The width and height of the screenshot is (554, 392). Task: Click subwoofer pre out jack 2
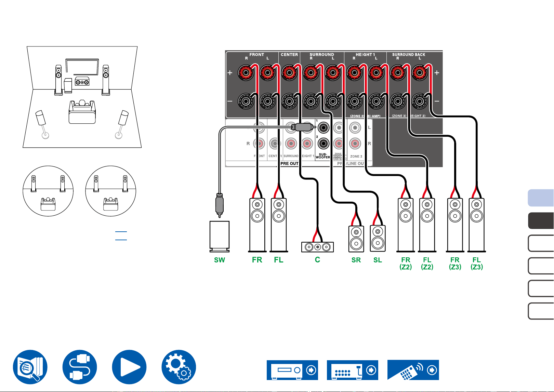(323, 144)
